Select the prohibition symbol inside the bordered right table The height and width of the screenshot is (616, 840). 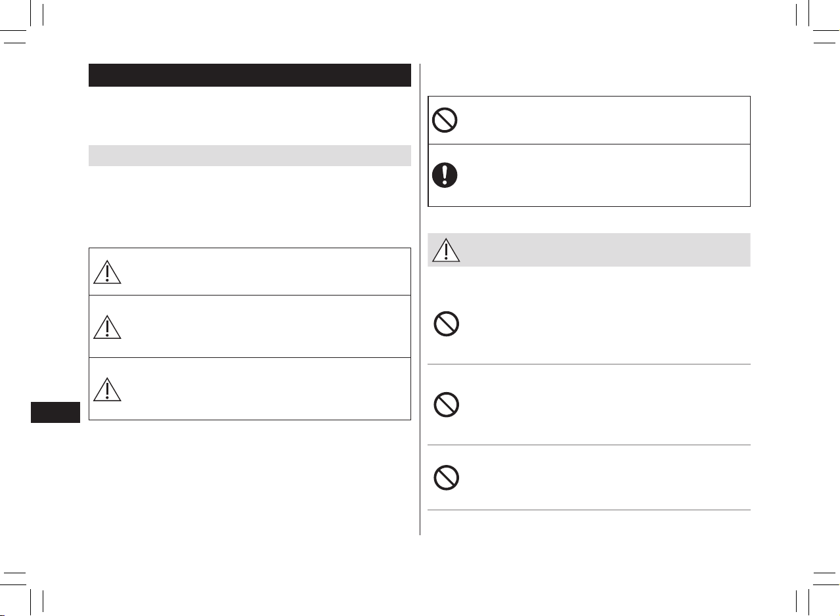click(445, 120)
